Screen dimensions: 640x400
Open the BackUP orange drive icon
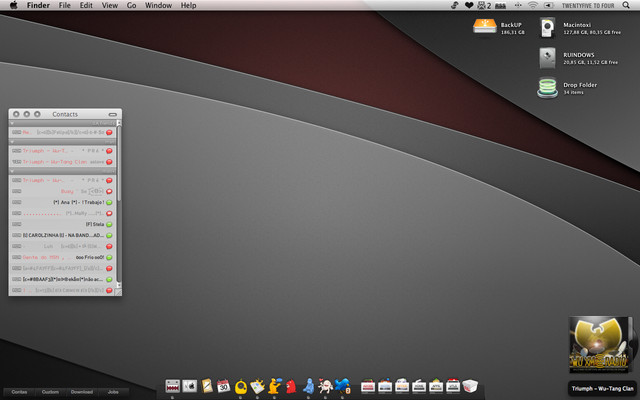[x=484, y=27]
